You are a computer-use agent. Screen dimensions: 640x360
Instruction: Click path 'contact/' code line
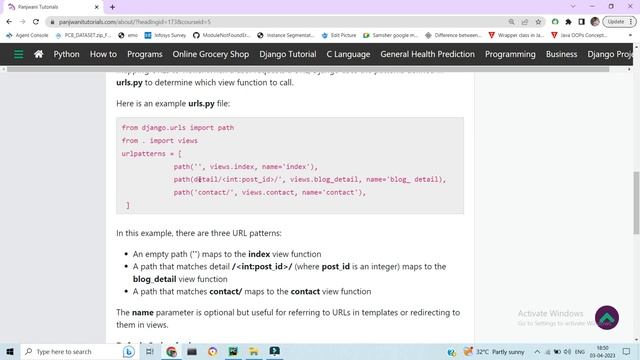click(270, 192)
